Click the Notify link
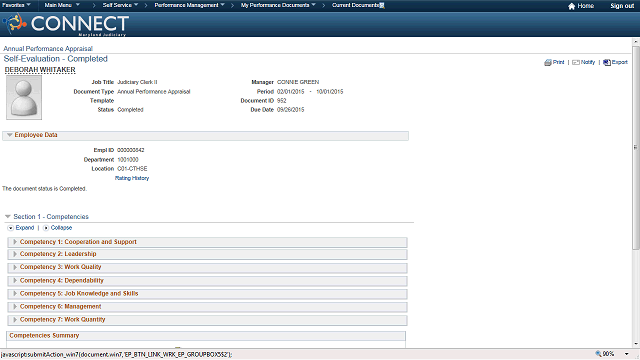This screenshot has height=360, width=640. tap(588, 62)
